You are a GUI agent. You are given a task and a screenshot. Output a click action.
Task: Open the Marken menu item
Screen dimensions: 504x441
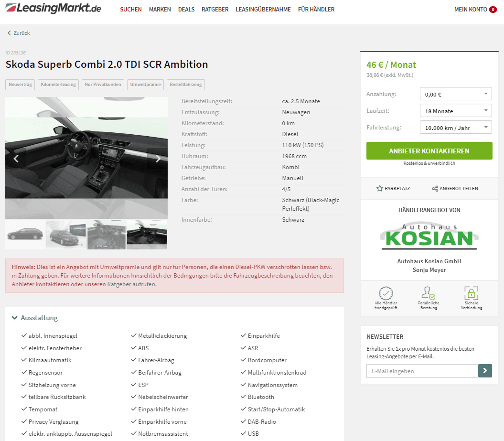tap(160, 10)
